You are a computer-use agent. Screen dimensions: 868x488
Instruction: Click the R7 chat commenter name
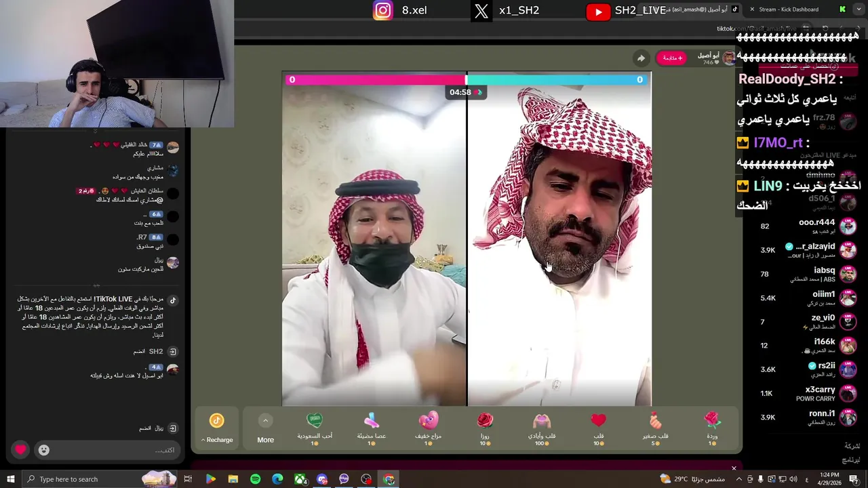142,237
